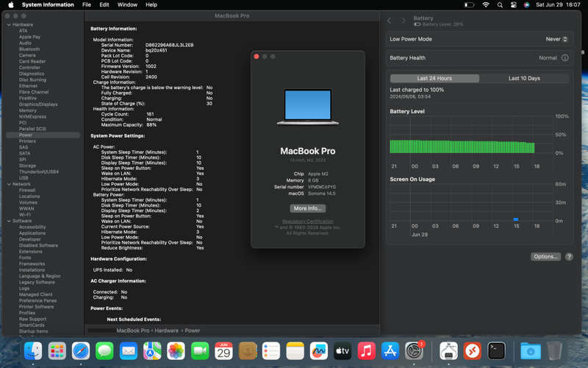Open the Window menu
588x368 pixels.
click(127, 5)
